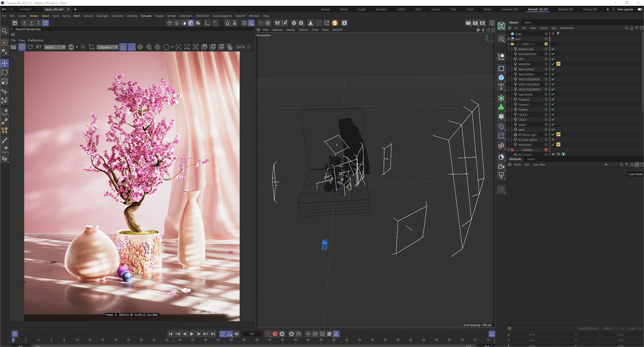Switch to the Layers tab
Viewport: 644px width, 347px height.
(x=531, y=159)
